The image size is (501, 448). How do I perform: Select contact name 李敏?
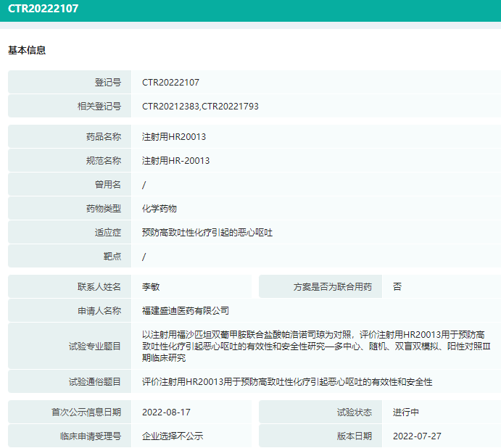pyautogui.click(x=151, y=286)
